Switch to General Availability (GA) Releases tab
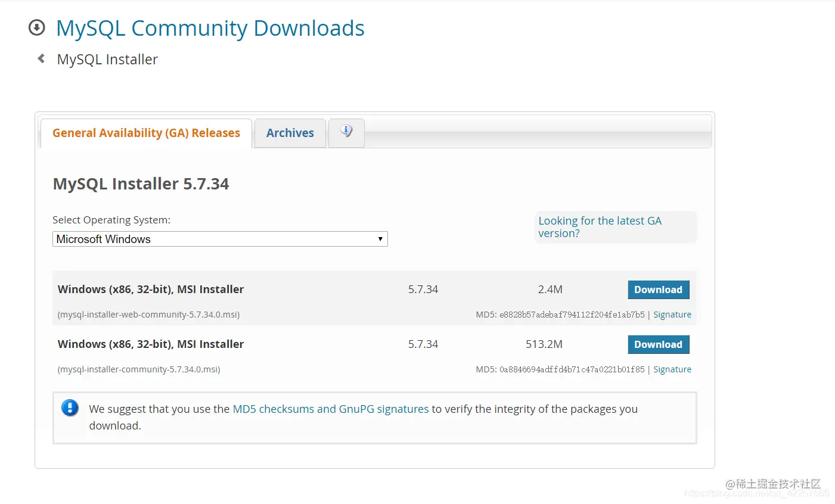 (146, 133)
